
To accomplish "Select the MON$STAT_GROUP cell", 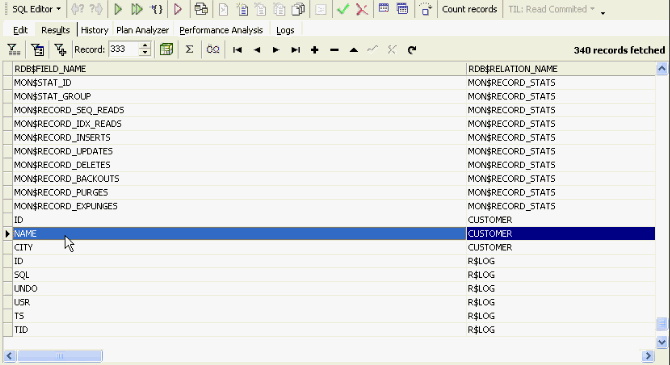I will point(239,96).
